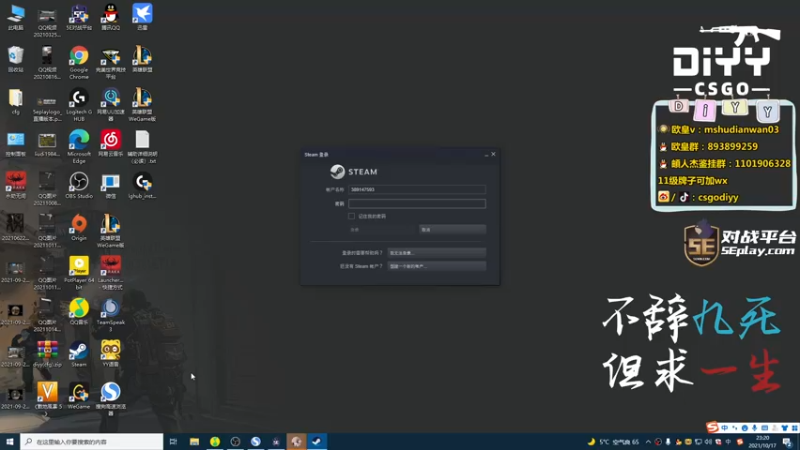
Task: Open File Explorer from the taskbar
Action: point(194,441)
